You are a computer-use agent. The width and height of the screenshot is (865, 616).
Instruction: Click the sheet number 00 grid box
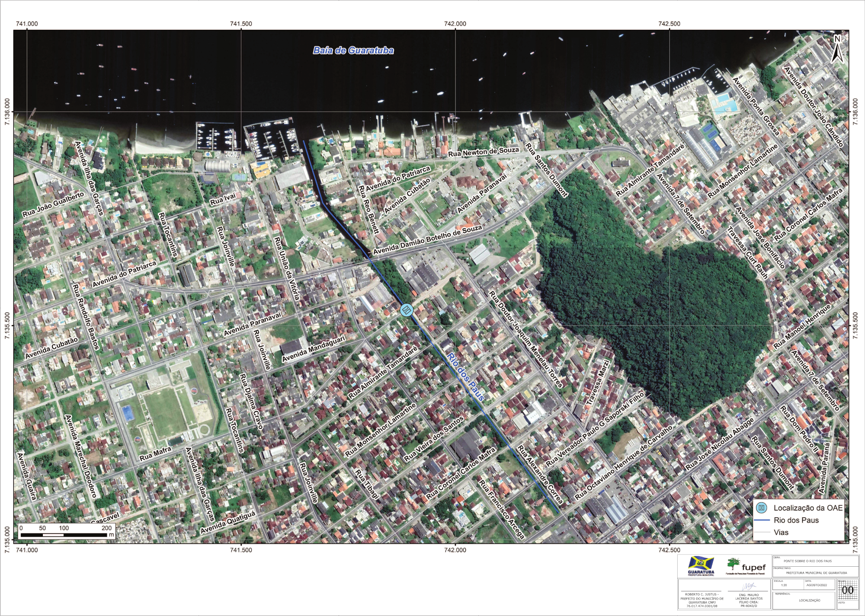pos(848,590)
